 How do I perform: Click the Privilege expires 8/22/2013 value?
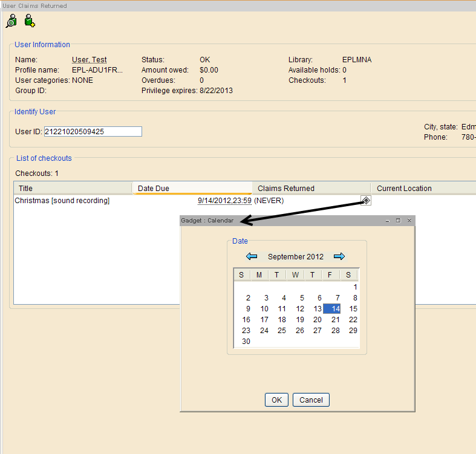click(216, 91)
